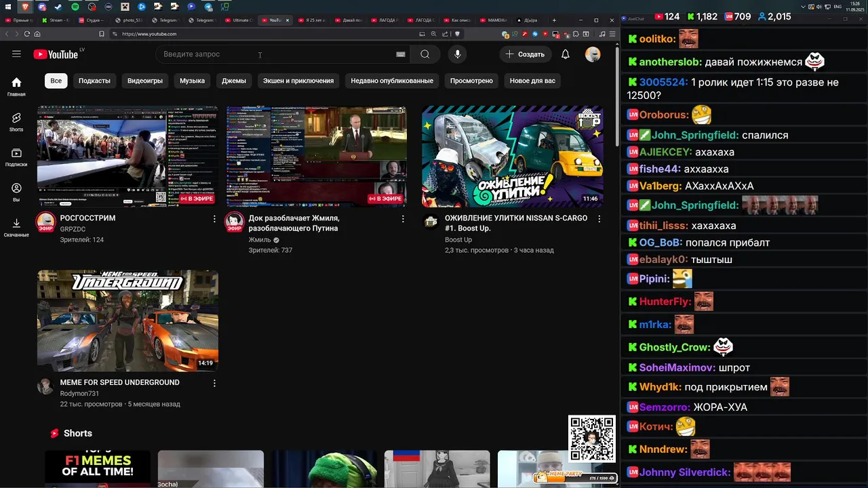The height and width of the screenshot is (488, 868).
Task: Open the on-screen keyboard in search box
Action: click(401, 54)
